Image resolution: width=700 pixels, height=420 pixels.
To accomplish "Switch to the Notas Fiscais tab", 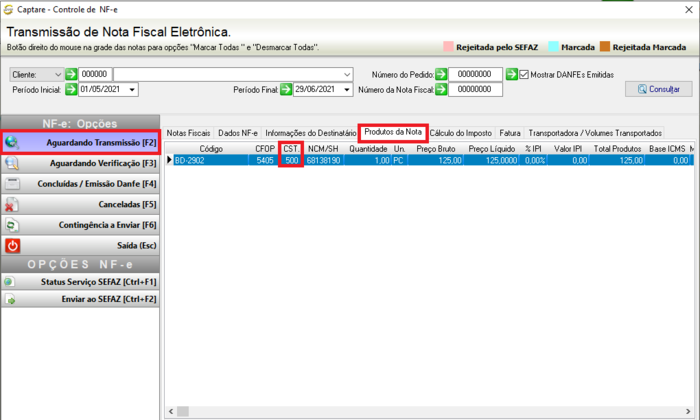I will (x=188, y=133).
